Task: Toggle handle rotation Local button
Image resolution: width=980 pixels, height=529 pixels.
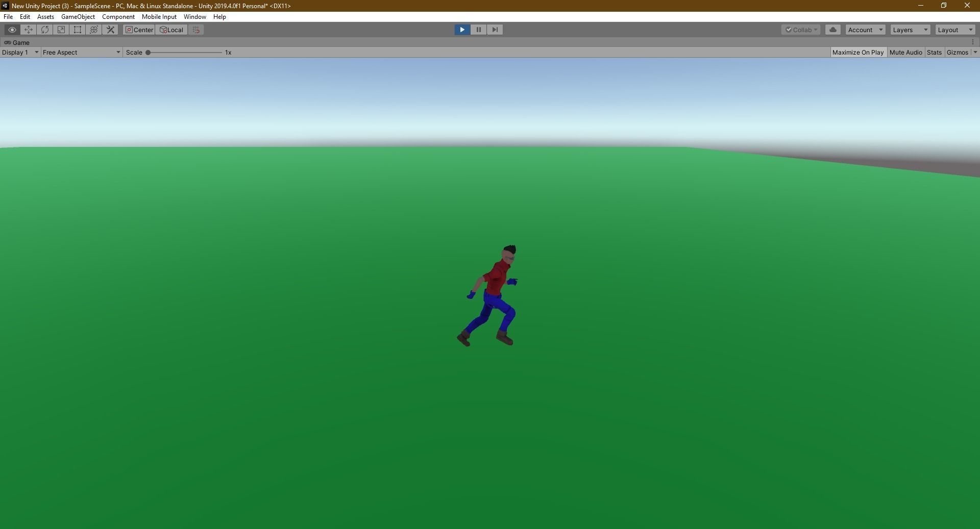Action: (x=171, y=30)
